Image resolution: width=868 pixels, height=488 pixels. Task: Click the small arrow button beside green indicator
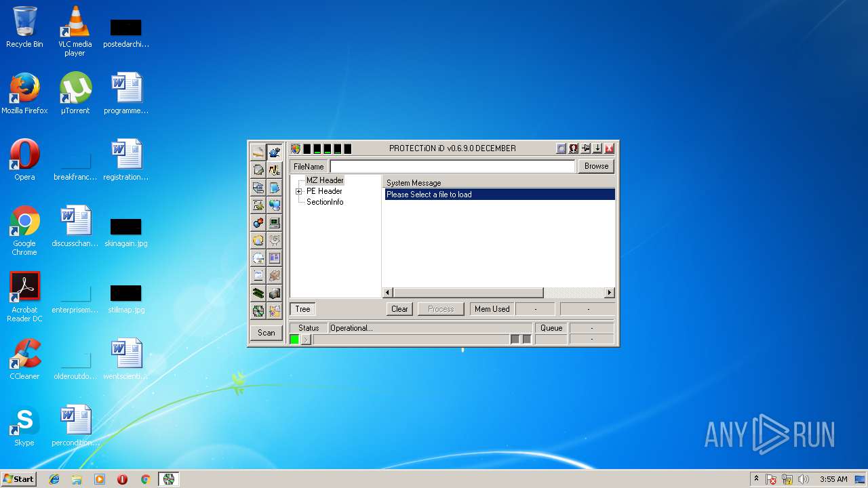(306, 340)
